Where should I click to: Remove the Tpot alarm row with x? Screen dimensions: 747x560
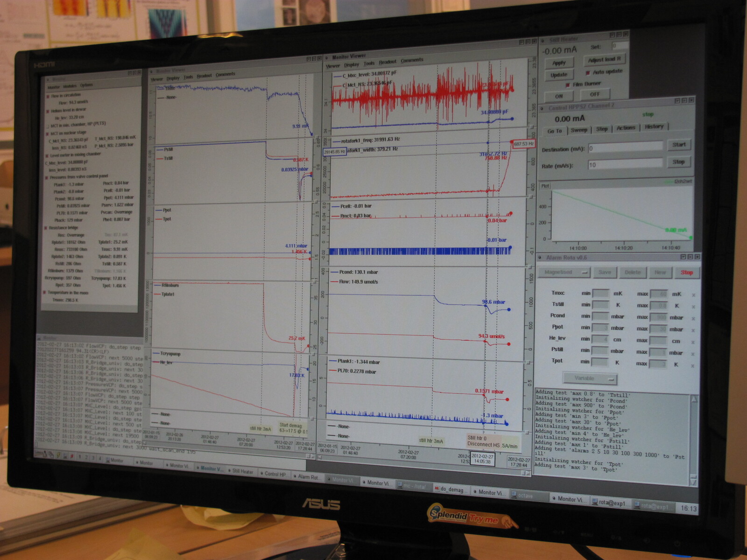coord(692,366)
